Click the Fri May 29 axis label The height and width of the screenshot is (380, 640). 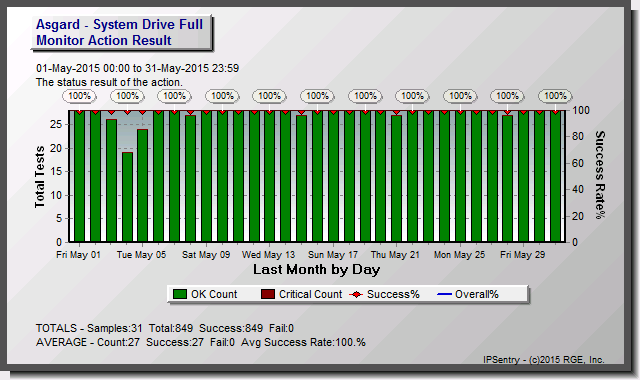click(x=522, y=255)
